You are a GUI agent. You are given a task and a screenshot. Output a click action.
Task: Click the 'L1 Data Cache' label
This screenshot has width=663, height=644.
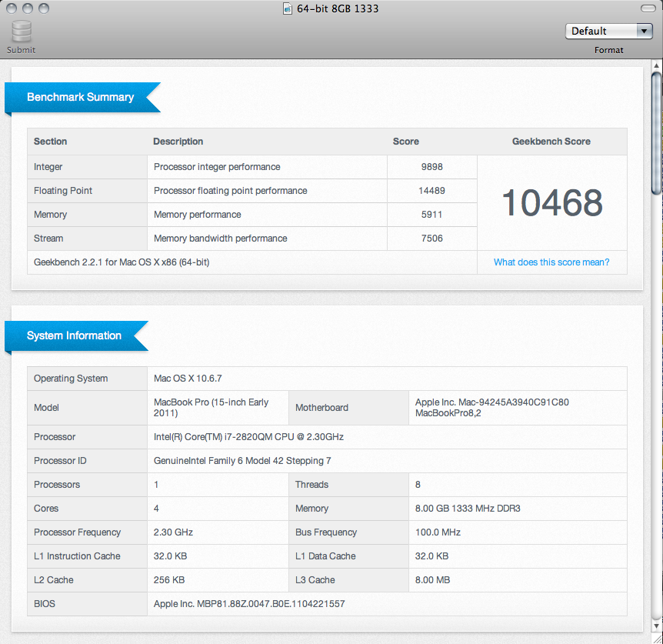pyautogui.click(x=325, y=556)
